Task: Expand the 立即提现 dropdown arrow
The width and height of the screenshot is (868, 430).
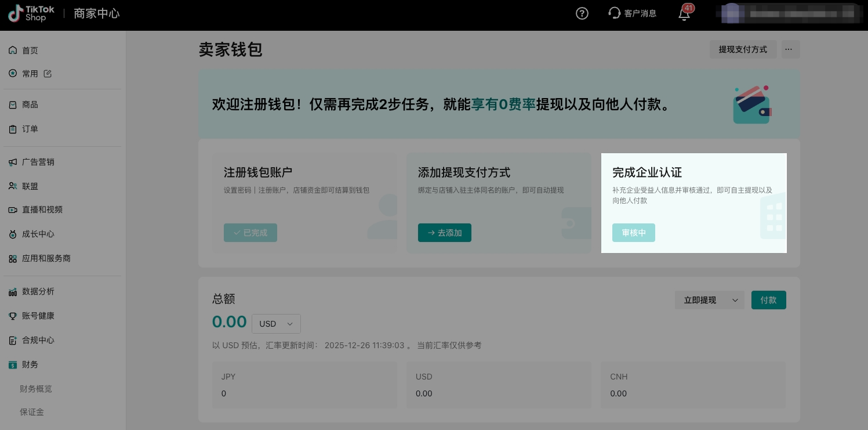Action: [735, 300]
